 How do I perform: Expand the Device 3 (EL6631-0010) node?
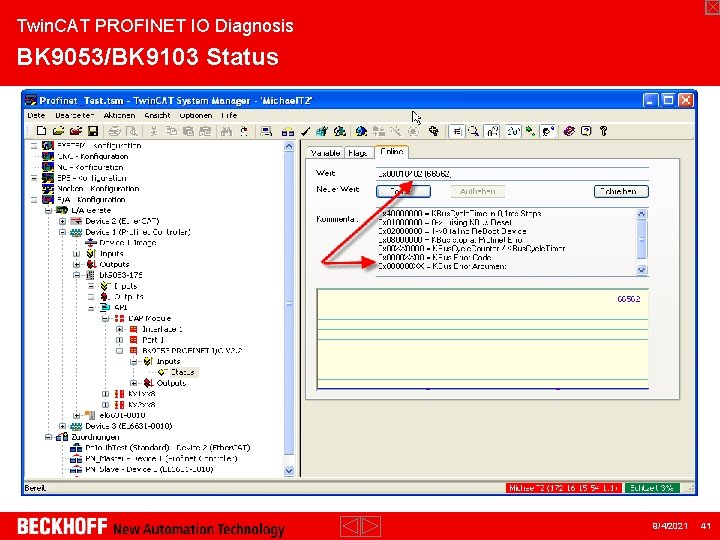62,426
